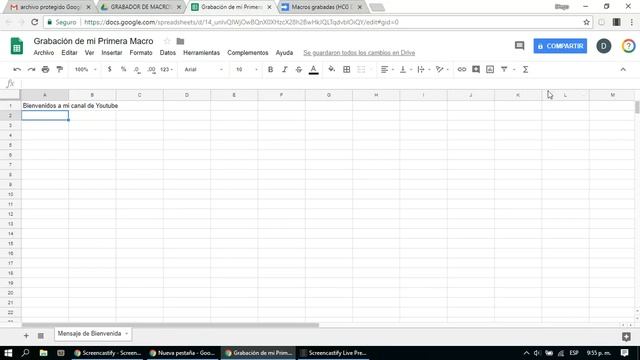Image resolution: width=640 pixels, height=360 pixels.
Task: Open the Editar menu
Action: [x=69, y=53]
